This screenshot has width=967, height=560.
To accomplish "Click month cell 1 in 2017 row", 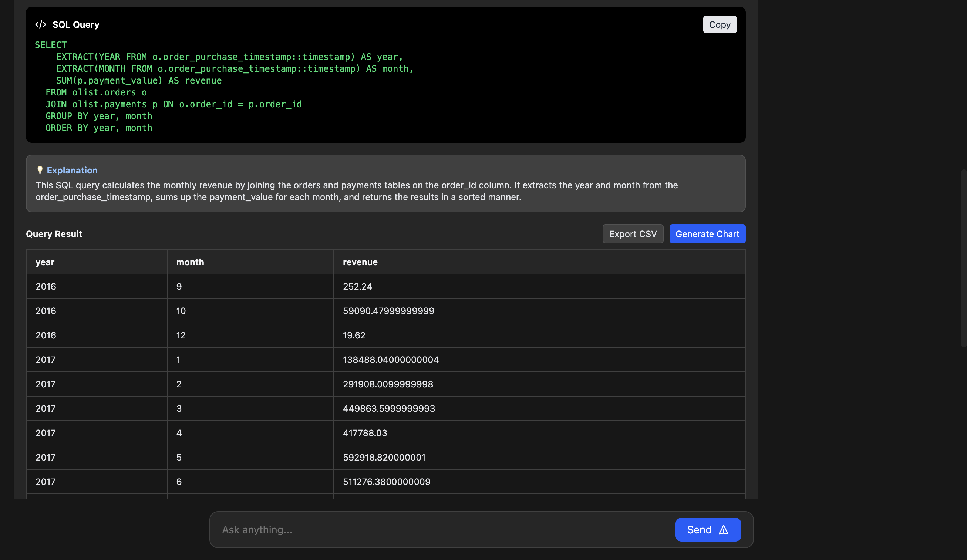I will tap(250, 360).
